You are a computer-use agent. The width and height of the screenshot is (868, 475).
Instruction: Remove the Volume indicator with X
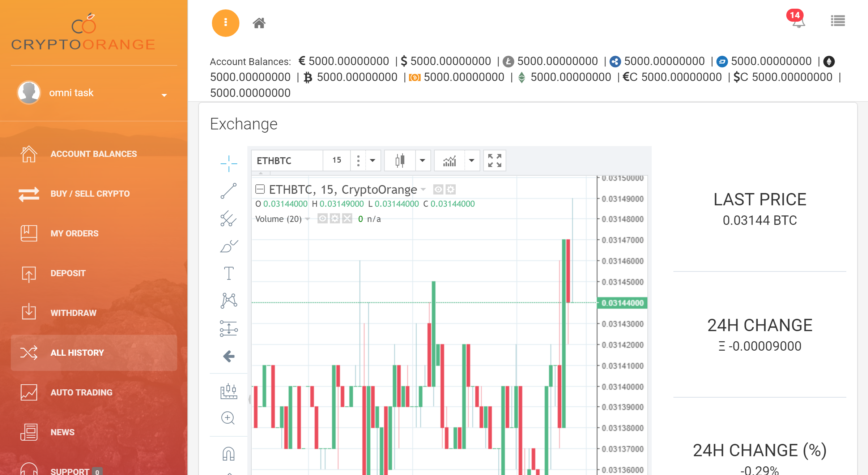click(x=347, y=219)
